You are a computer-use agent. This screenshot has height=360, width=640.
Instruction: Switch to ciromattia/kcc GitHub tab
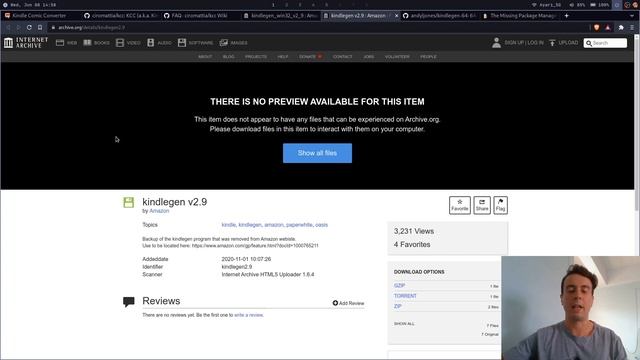pyautogui.click(x=120, y=16)
